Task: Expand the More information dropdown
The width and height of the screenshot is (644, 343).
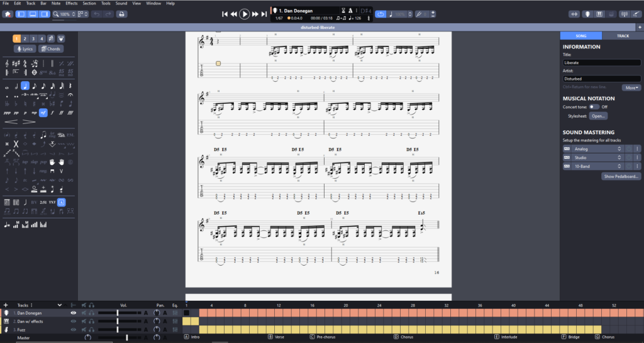Action: (x=631, y=87)
